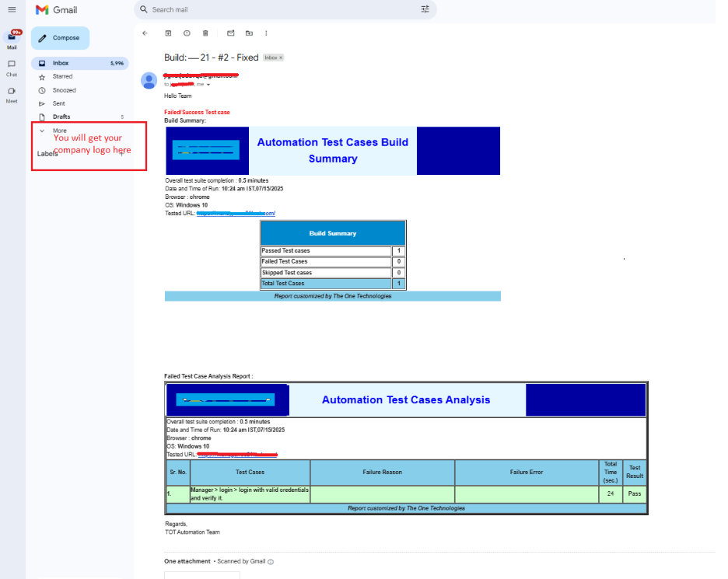The image size is (728, 579).
Task: Click the sender's profile avatar
Action: tap(149, 81)
